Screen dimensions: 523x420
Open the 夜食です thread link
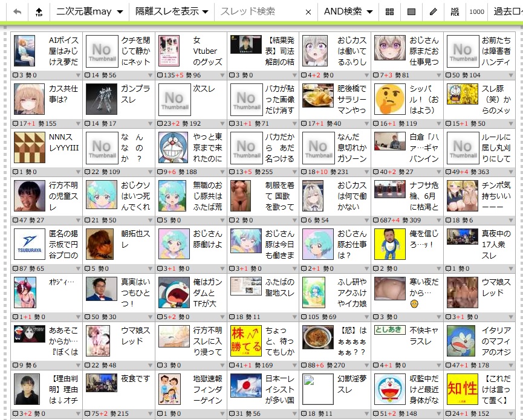pos(135,378)
